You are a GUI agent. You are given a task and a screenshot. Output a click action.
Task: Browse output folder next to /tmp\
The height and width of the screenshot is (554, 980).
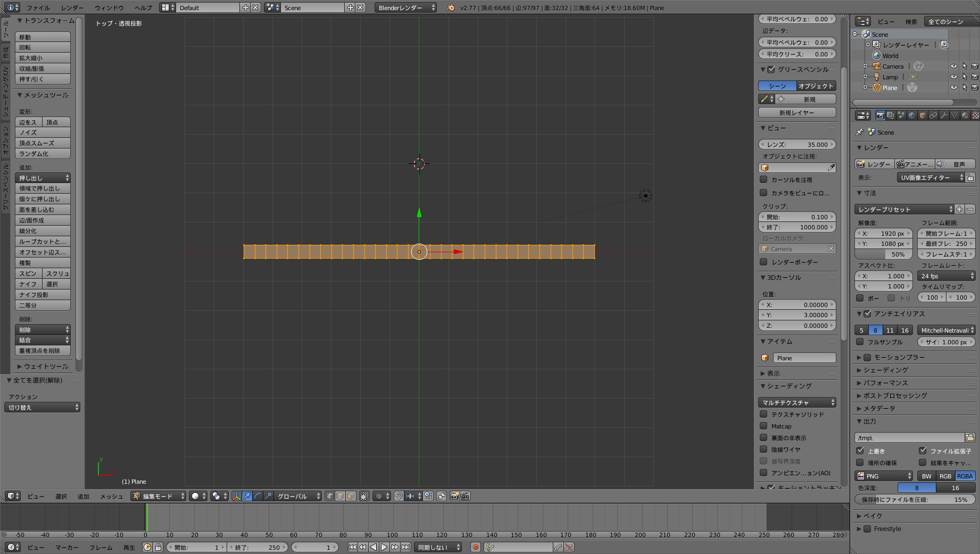(x=970, y=437)
